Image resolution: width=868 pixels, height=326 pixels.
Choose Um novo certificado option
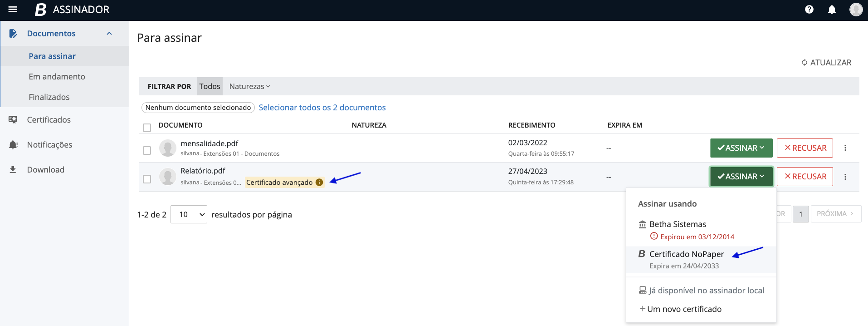pyautogui.click(x=684, y=309)
